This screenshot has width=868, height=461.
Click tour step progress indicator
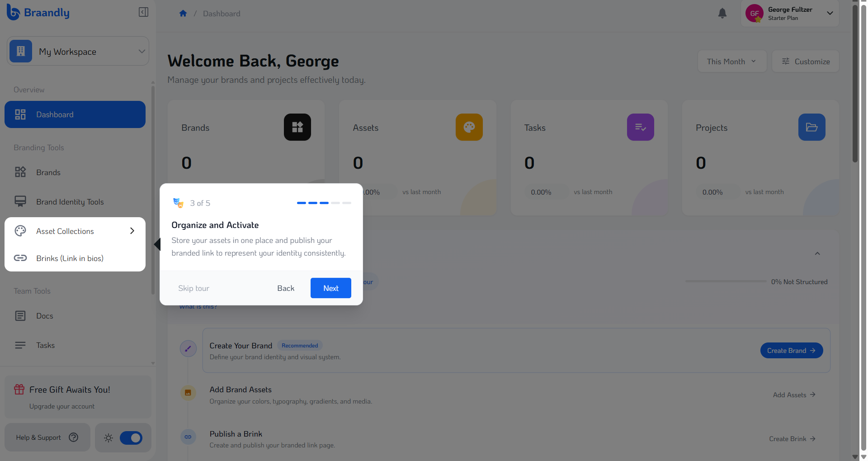click(324, 203)
